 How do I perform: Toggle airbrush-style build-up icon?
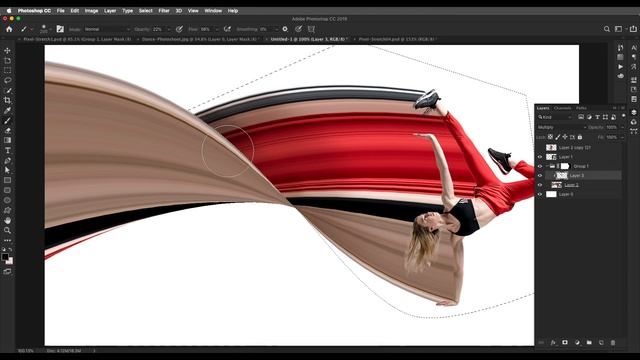227,29
